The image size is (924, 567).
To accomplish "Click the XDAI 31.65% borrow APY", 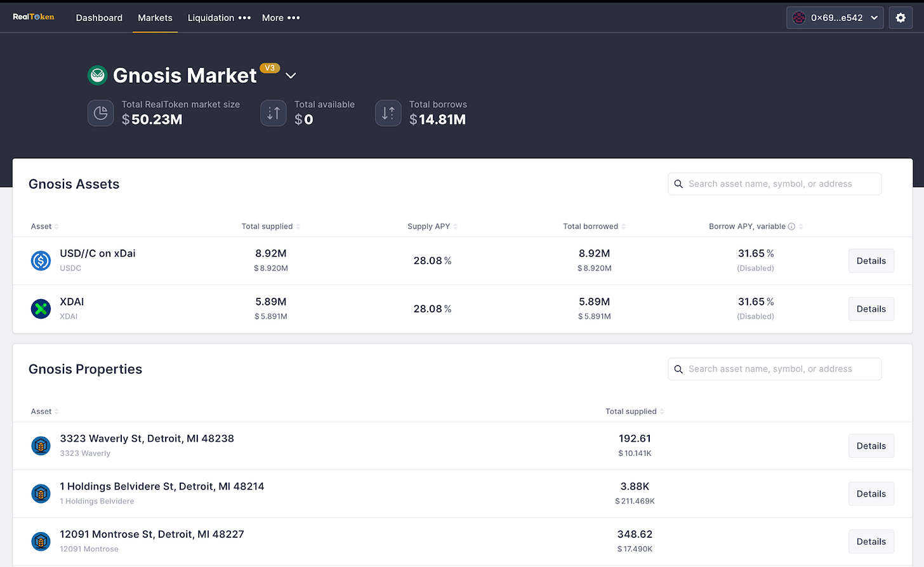I will click(x=756, y=302).
